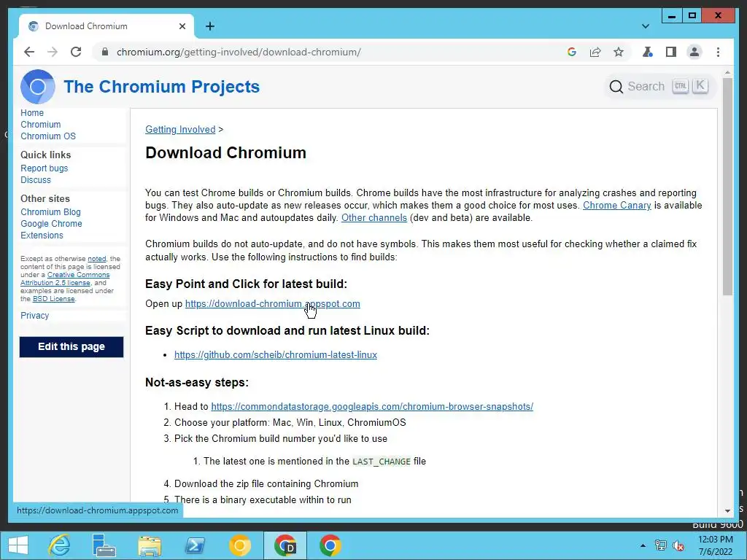747x560 pixels.
Task: Click the Edit this page button
Action: coord(71,346)
